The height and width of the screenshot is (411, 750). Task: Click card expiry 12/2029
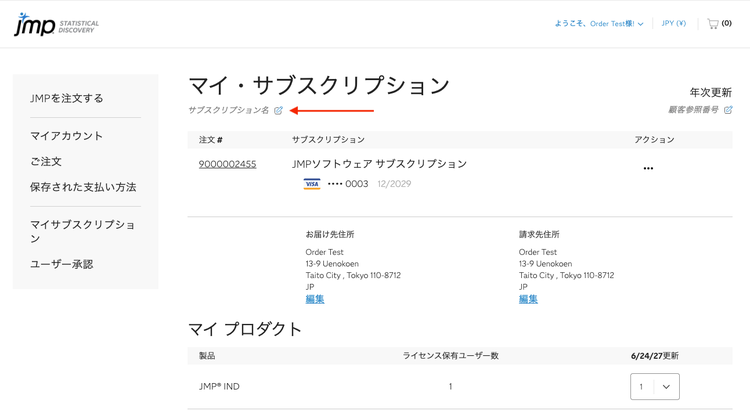coord(394,184)
